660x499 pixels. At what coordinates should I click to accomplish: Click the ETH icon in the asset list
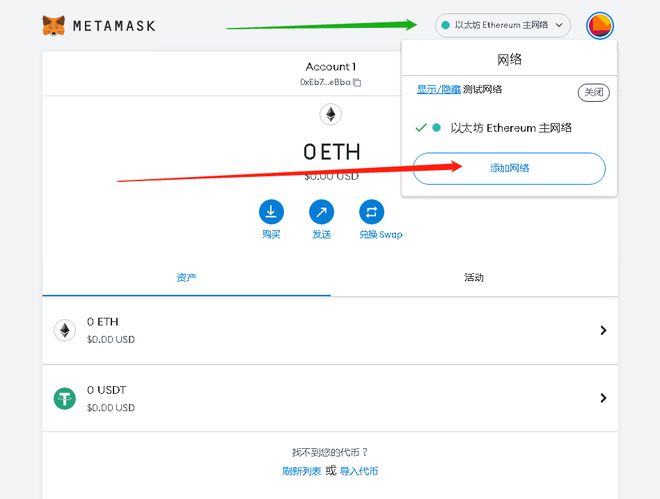64,330
